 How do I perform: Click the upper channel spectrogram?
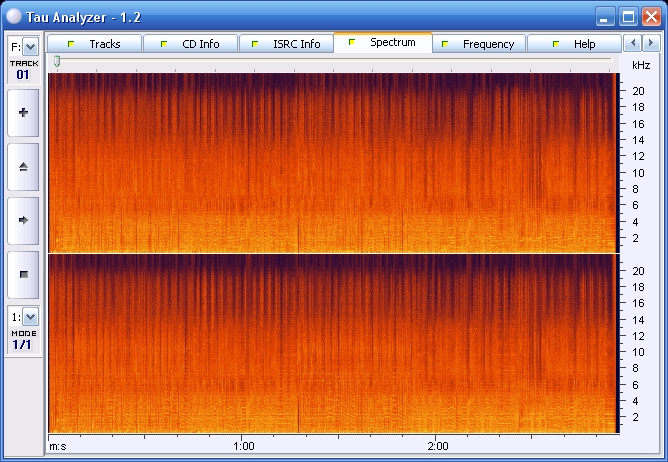[x=331, y=162]
